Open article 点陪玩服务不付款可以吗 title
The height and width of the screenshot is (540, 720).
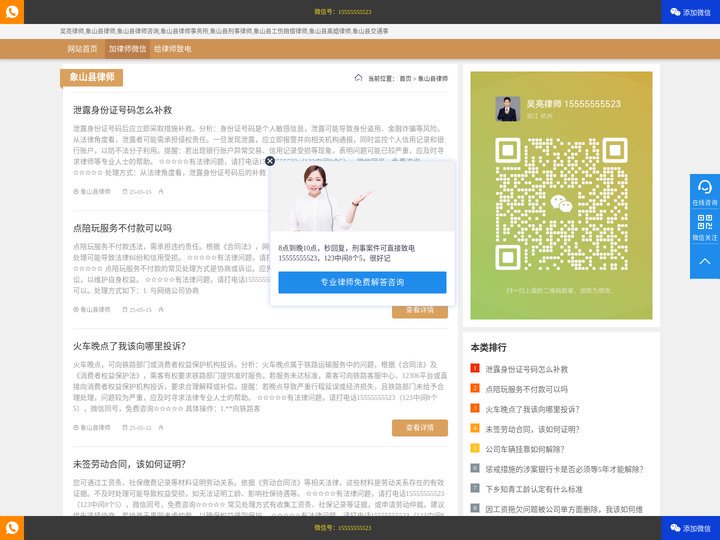coord(122,228)
